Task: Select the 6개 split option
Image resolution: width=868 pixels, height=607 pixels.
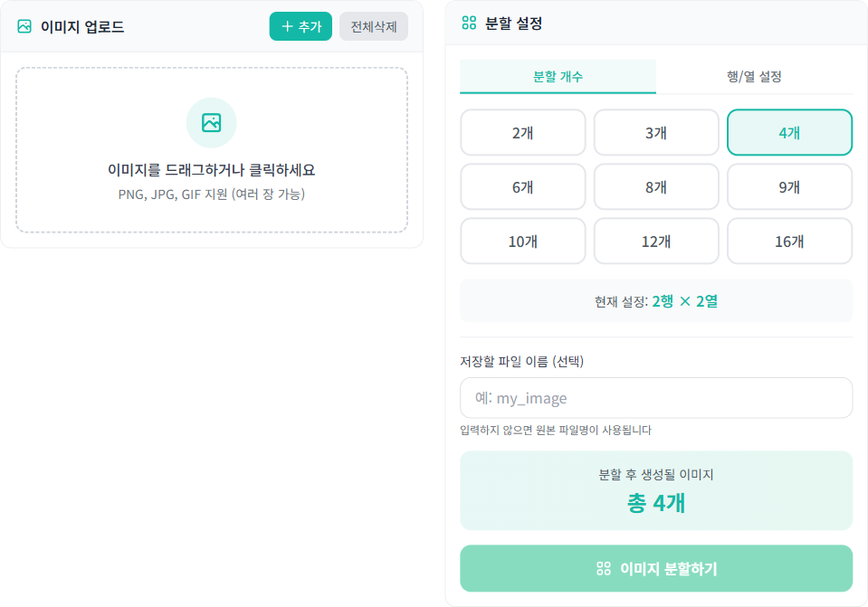Action: pos(522,186)
